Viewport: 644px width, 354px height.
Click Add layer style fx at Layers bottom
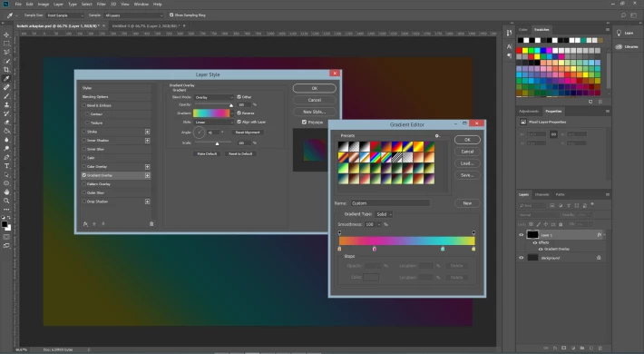[555, 349]
